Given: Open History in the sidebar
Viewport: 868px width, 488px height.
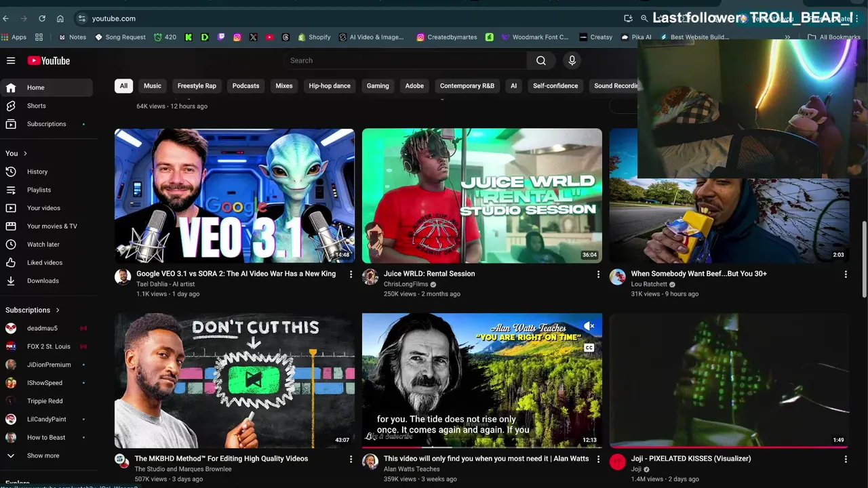Looking at the screenshot, I should point(46,171).
